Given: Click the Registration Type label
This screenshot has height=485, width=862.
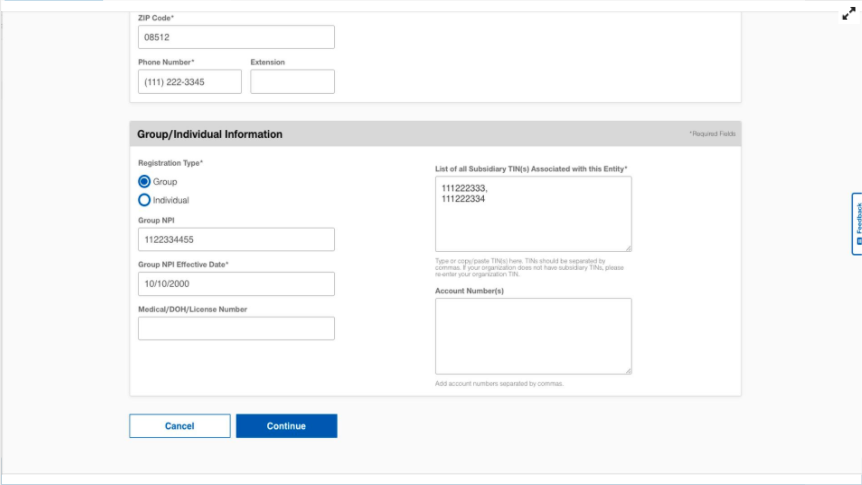Looking at the screenshot, I should pyautogui.click(x=170, y=163).
